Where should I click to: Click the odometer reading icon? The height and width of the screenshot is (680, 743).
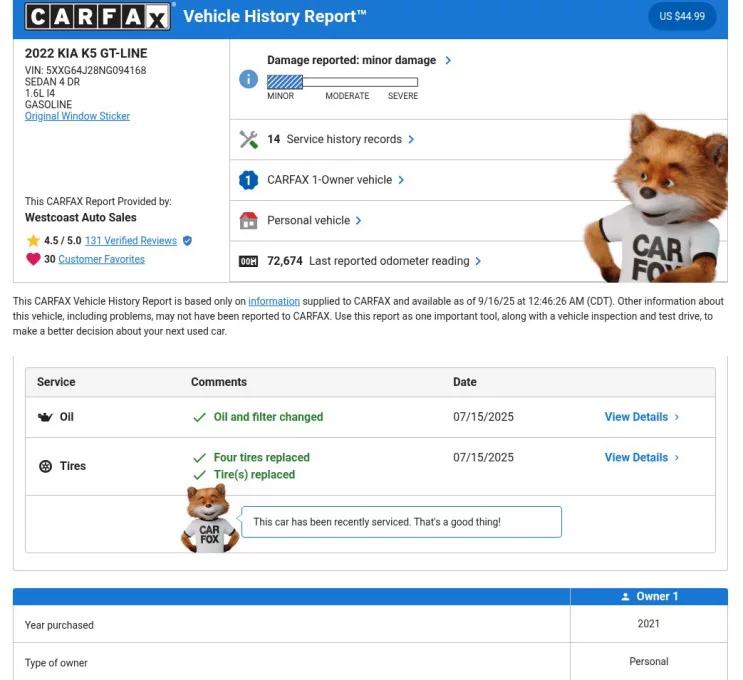tap(249, 262)
